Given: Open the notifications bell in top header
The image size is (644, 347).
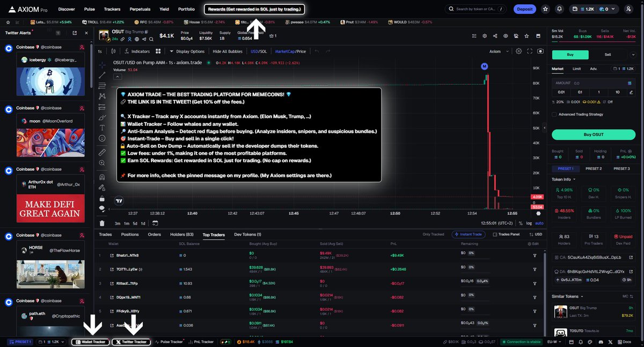Looking at the screenshot, I should (560, 9).
